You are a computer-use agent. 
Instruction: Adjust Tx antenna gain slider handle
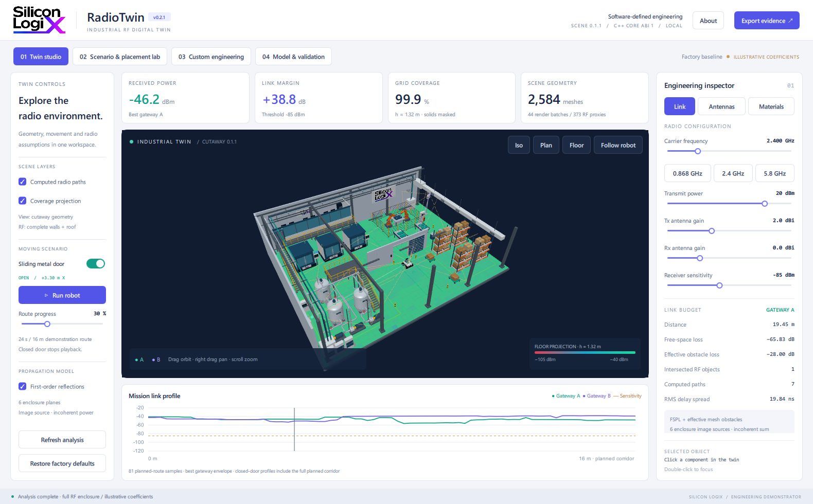(x=712, y=231)
